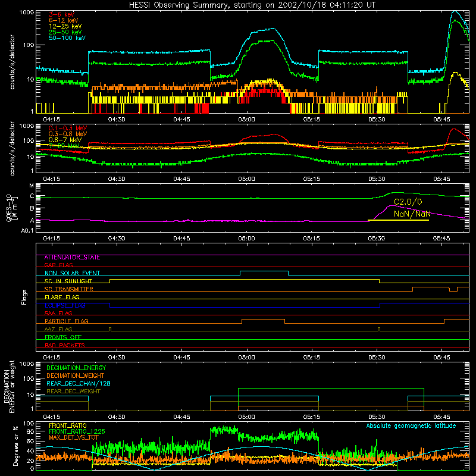Click the MAX_DET_VS_TOT legend label
The width and height of the screenshot is (476, 476).
pyautogui.click(x=73, y=437)
